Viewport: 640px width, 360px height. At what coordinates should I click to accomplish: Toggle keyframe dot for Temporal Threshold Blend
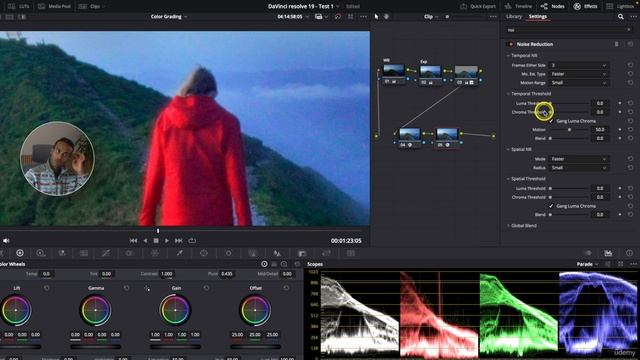point(620,139)
